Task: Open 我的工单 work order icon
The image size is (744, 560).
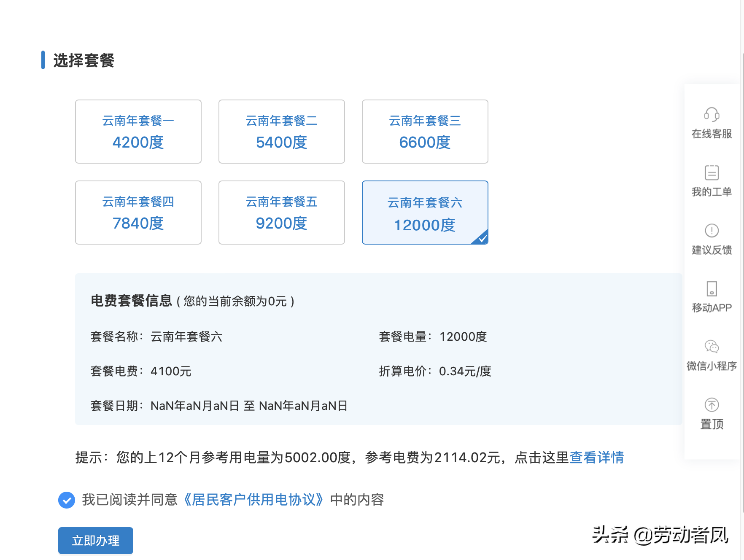Action: pyautogui.click(x=712, y=172)
